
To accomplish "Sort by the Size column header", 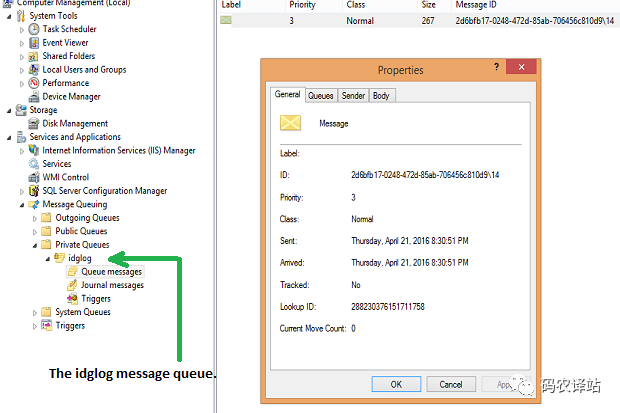I will point(434,5).
